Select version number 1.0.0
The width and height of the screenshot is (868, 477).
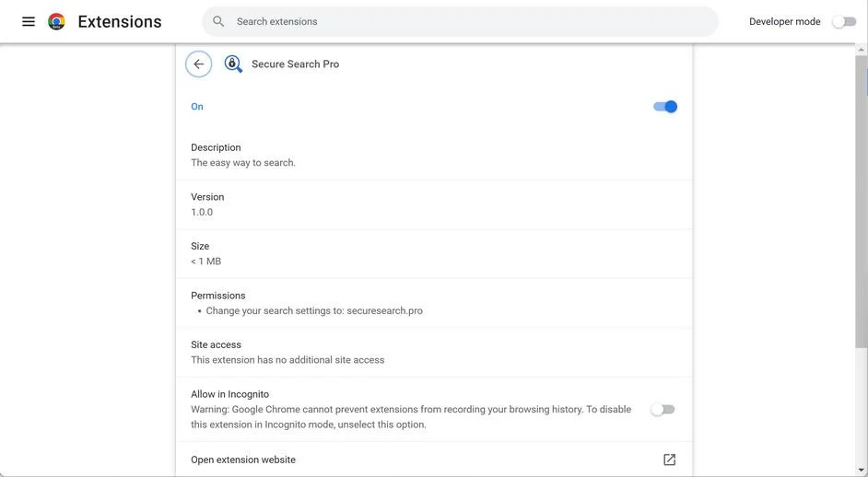click(x=202, y=212)
